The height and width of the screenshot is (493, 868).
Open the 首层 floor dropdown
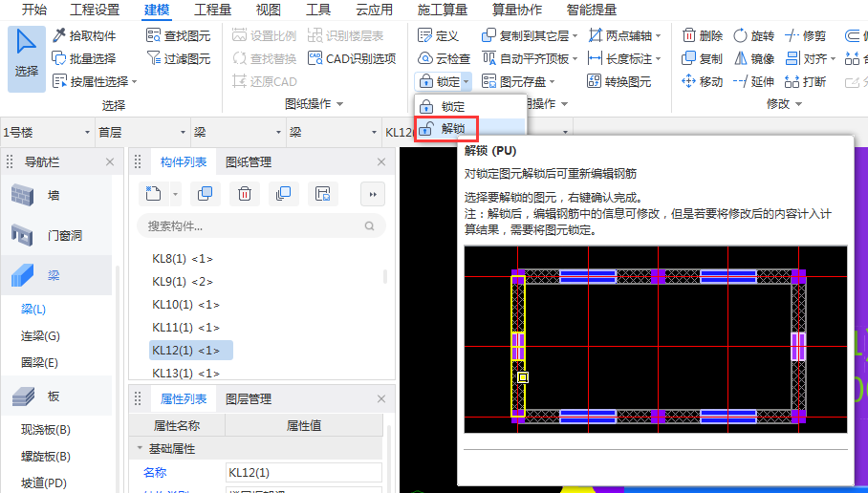(183, 132)
